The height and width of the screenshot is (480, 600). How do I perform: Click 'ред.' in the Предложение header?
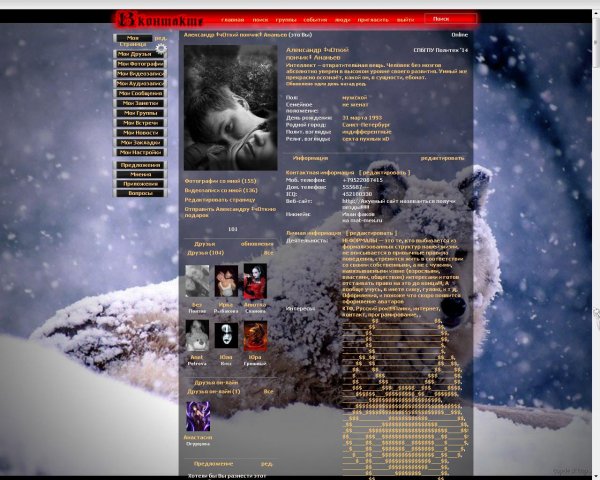click(x=267, y=464)
